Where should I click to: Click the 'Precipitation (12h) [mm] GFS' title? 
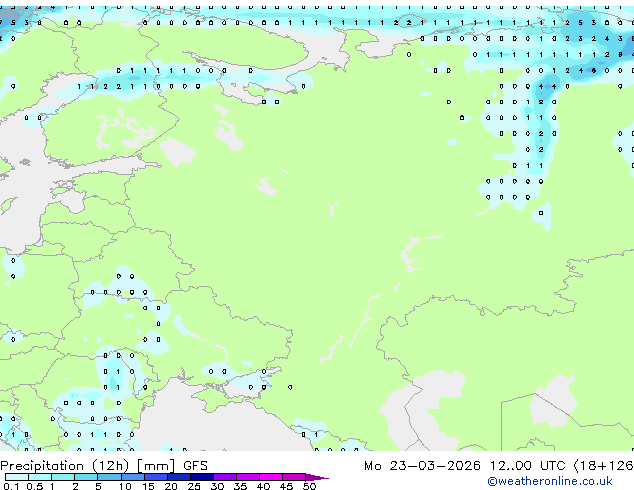(x=104, y=466)
